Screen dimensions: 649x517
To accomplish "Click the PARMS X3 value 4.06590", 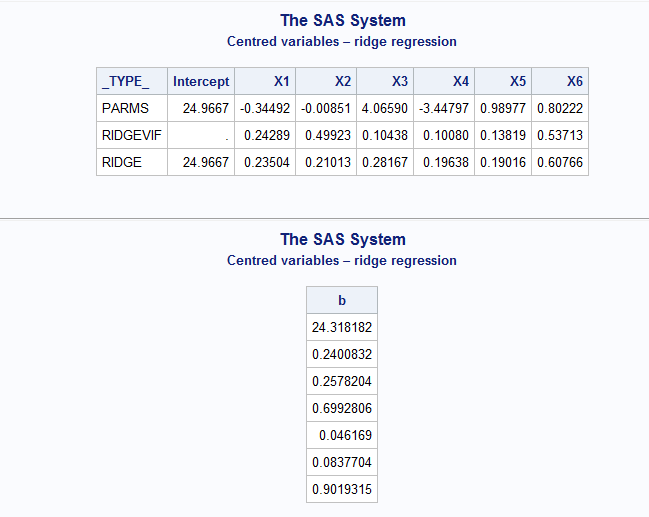I will point(385,108).
